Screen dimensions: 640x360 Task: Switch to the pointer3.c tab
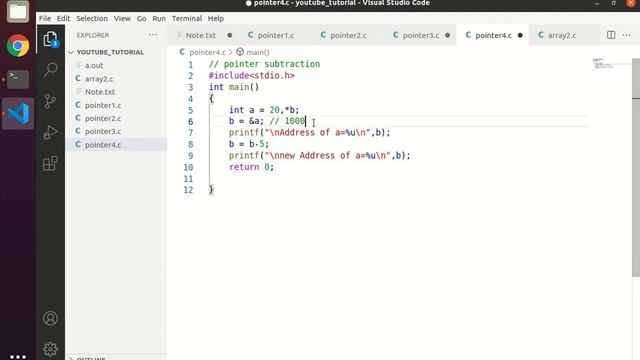click(421, 35)
